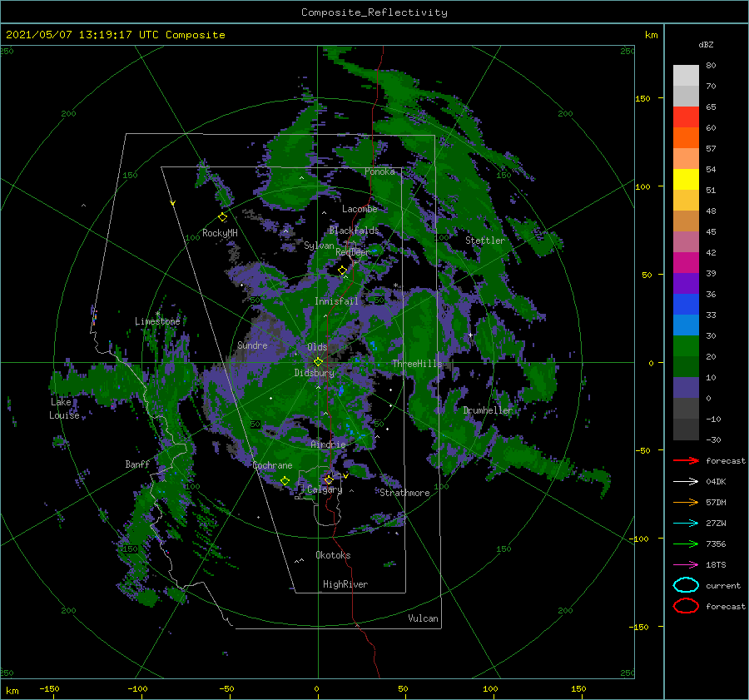Select the light gray 70-80 dBZ swatch
The width and height of the screenshot is (749, 700).
click(686, 76)
